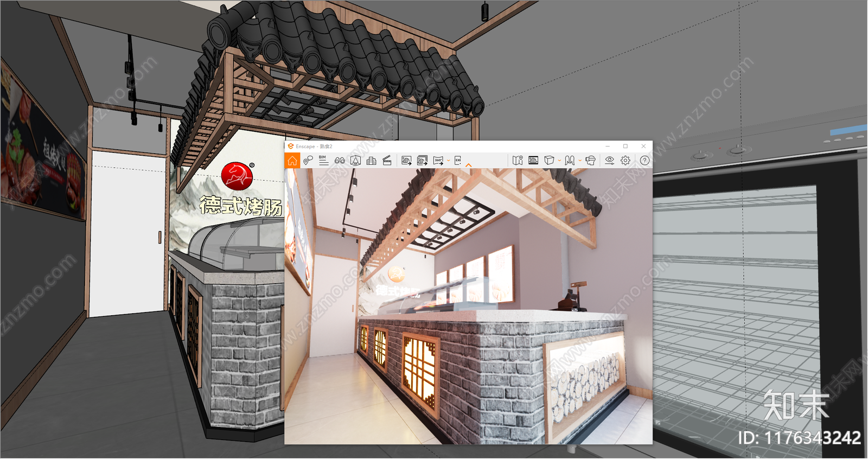868x459 pixels.
Task: Expand the navigation mode dropdown arrow
Action: [580, 161]
